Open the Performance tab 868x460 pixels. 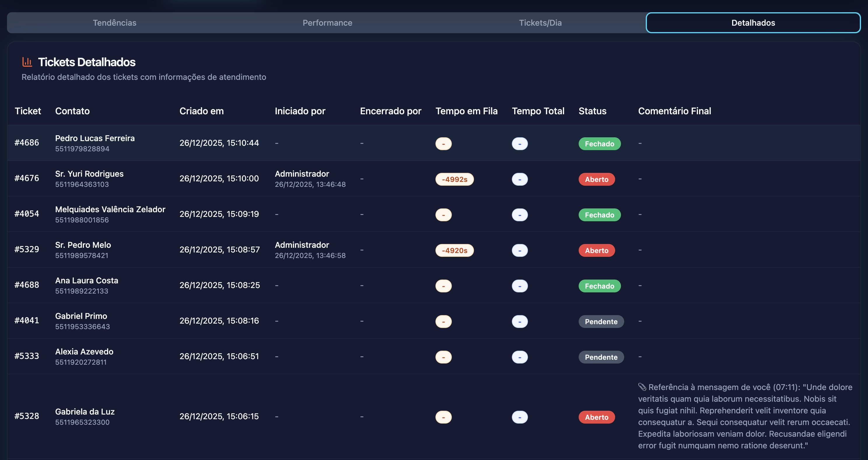point(327,23)
